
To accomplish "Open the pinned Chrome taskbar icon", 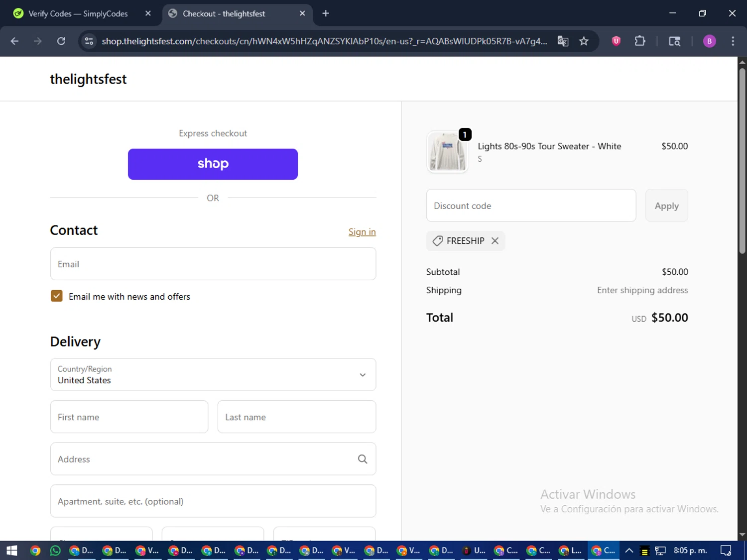I will [x=35, y=551].
